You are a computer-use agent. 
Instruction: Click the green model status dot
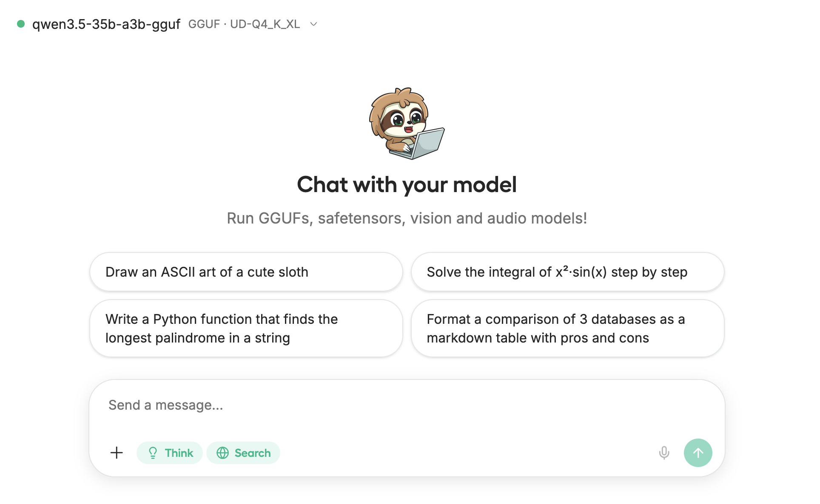coord(21,24)
